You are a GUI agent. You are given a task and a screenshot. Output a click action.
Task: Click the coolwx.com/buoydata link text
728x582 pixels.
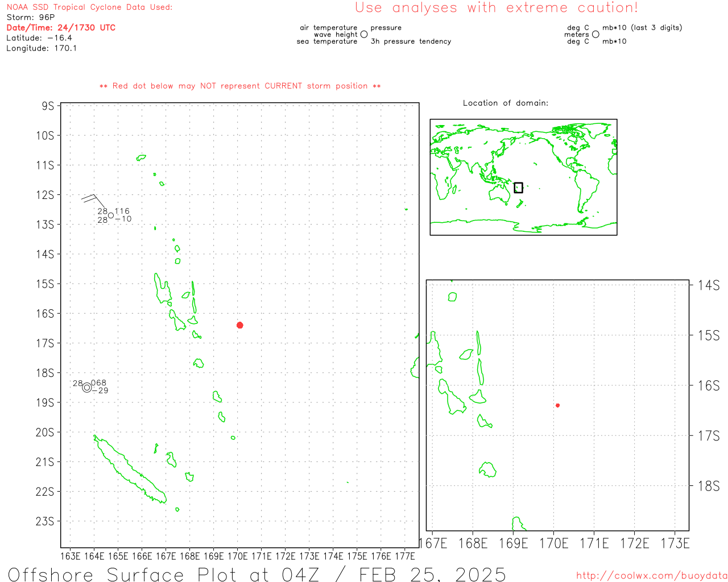(x=652, y=576)
